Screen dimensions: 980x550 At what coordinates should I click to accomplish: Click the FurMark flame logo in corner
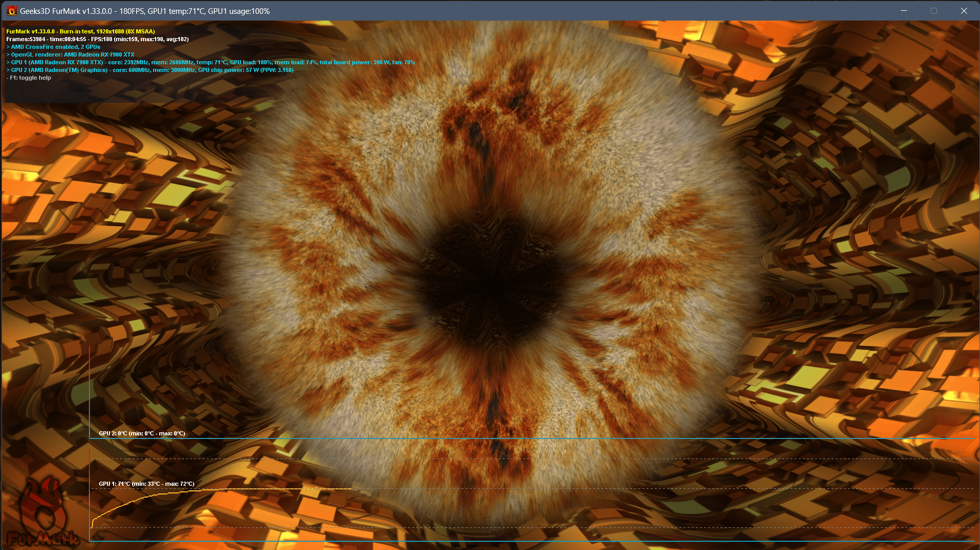pyautogui.click(x=44, y=511)
